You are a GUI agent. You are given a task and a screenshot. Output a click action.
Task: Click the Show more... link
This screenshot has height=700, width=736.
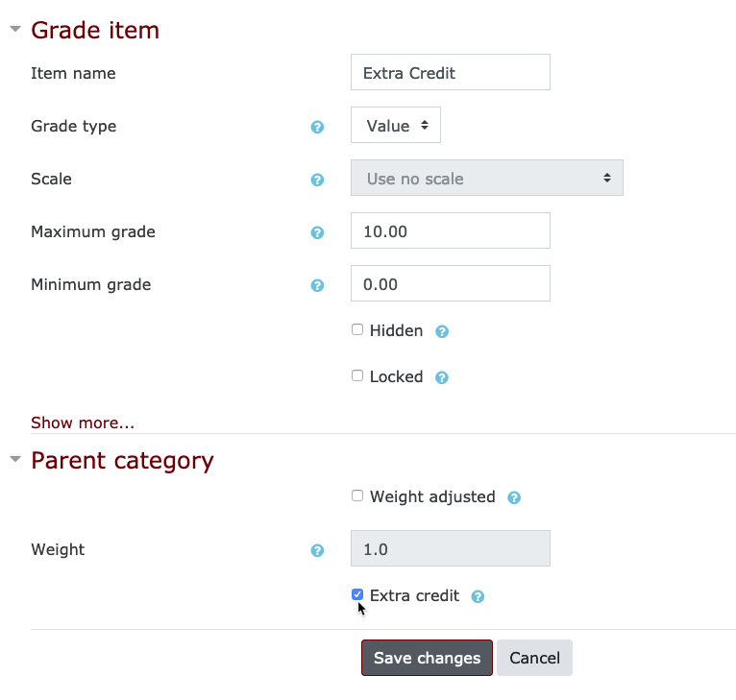tap(83, 422)
